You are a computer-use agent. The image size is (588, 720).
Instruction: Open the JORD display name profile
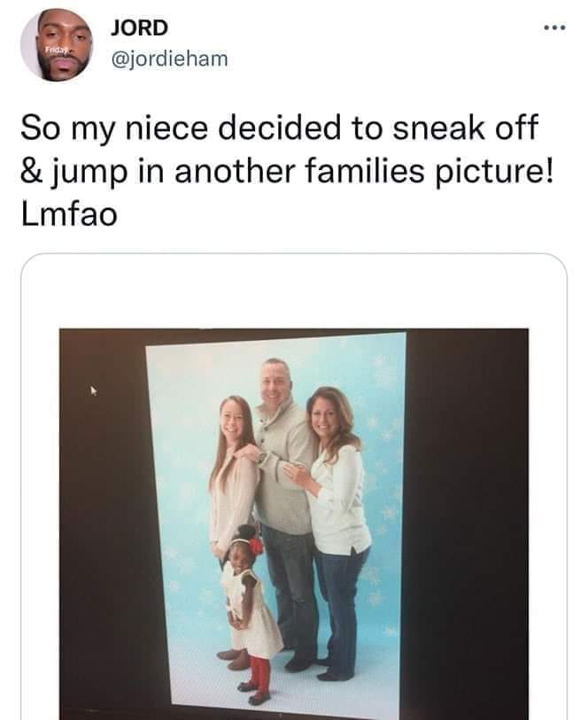click(138, 27)
